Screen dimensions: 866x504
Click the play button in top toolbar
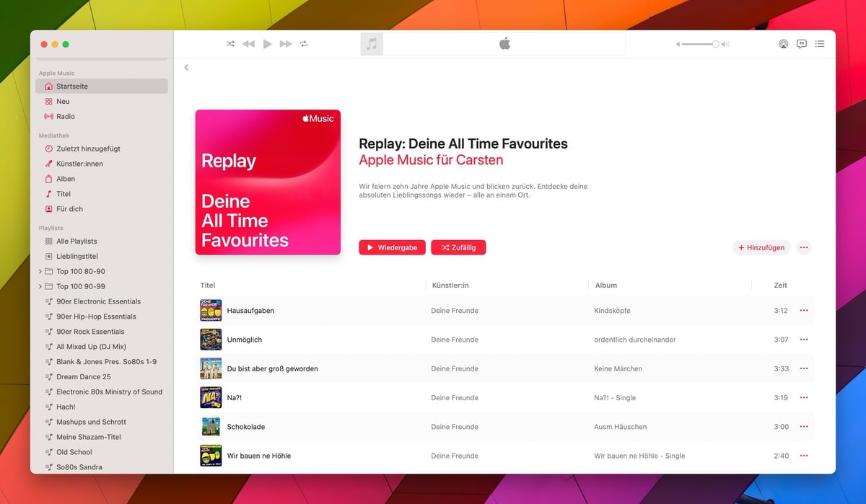[267, 44]
